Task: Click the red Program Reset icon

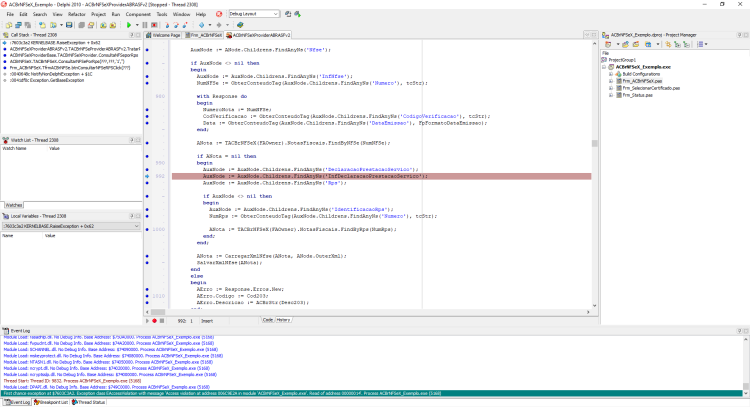Action: coord(154,25)
